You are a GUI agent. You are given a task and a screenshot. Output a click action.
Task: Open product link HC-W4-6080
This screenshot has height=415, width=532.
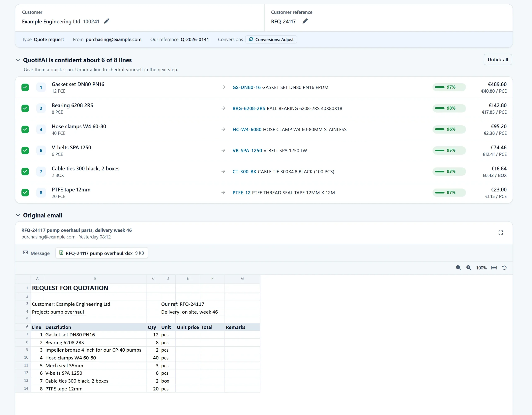[247, 129]
